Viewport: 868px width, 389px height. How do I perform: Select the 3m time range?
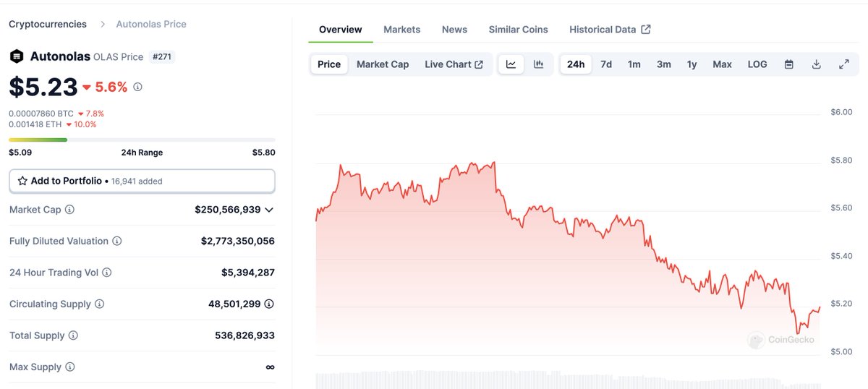click(663, 64)
